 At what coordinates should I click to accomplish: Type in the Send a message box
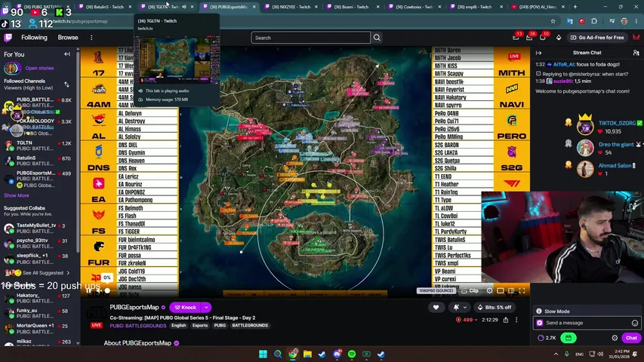tap(587, 323)
